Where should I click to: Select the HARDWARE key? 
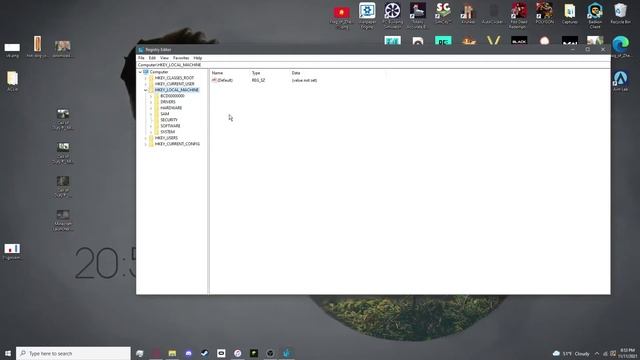pyautogui.click(x=171, y=108)
